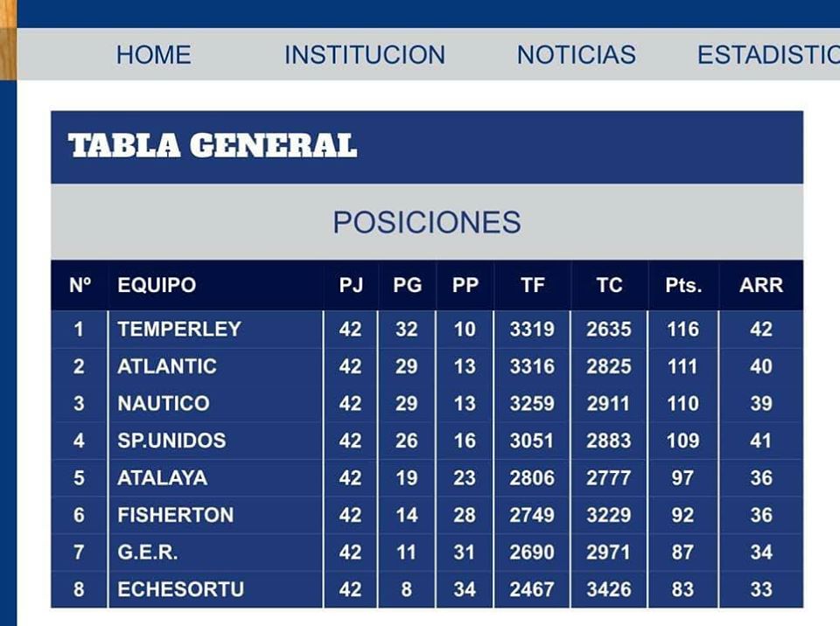This screenshot has height=626, width=840.
Task: Select the POSICIONES tab header
Action: 426,222
